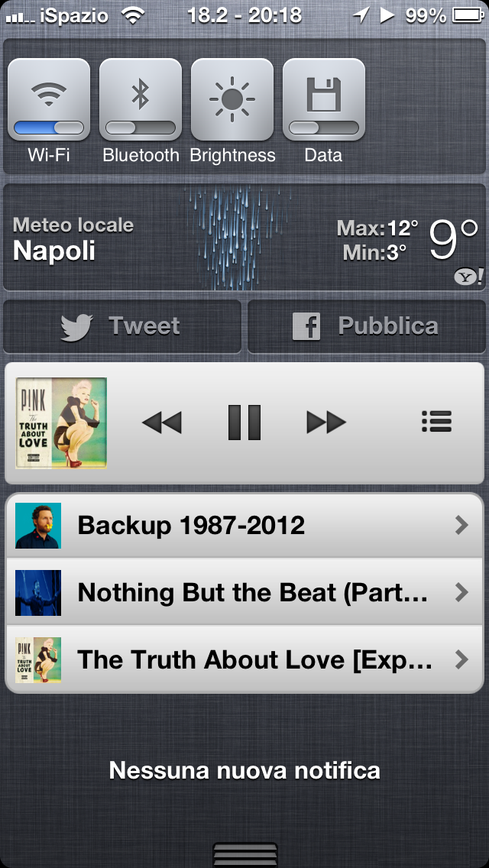The image size is (489, 868).
Task: Pause the currently playing song
Action: click(x=244, y=423)
